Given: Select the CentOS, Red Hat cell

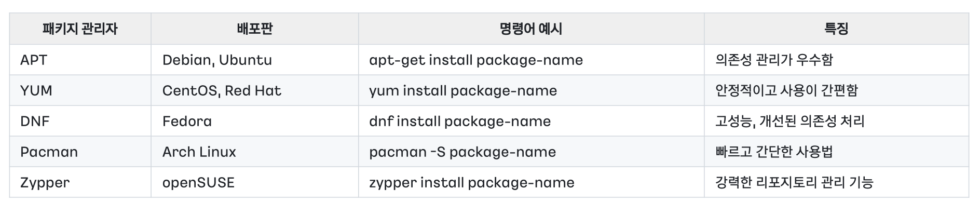Looking at the screenshot, I should [x=222, y=91].
